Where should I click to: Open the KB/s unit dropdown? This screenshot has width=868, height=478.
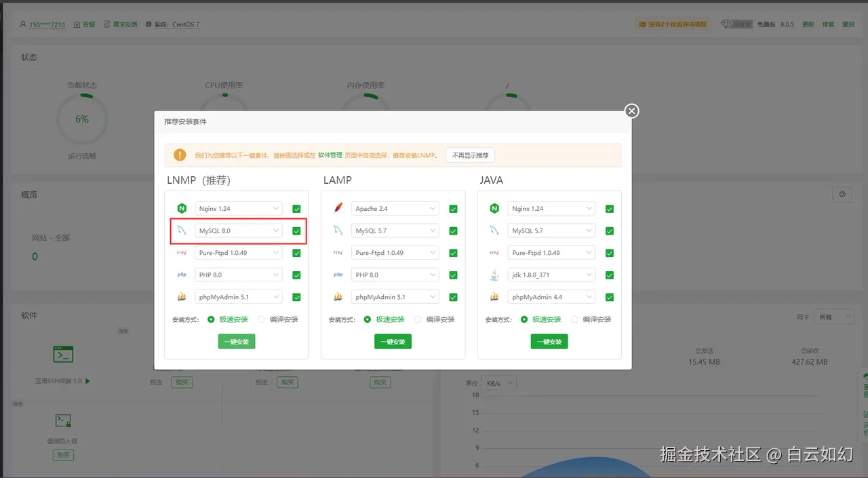499,383
